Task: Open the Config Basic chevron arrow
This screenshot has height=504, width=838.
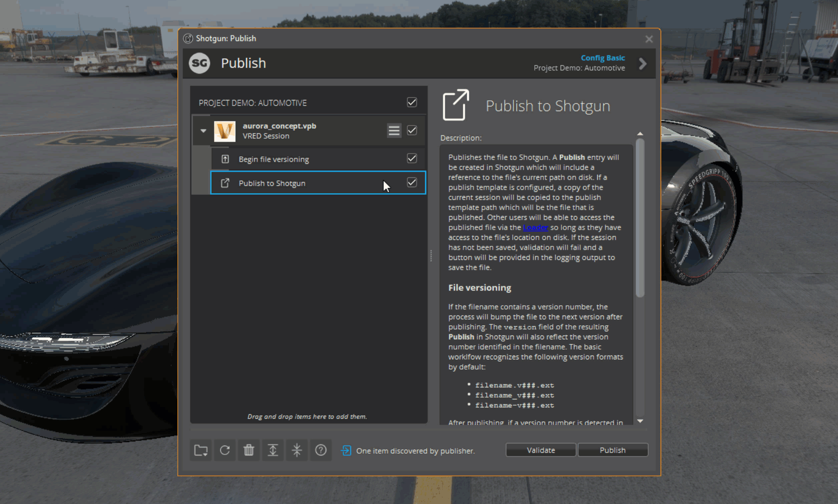Action: point(643,63)
